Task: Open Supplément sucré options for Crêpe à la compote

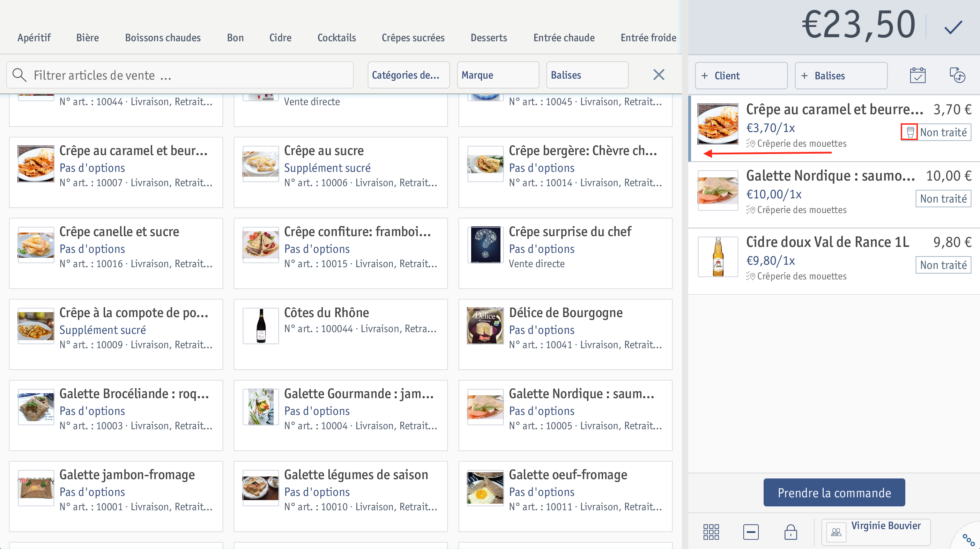Action: coord(102,330)
